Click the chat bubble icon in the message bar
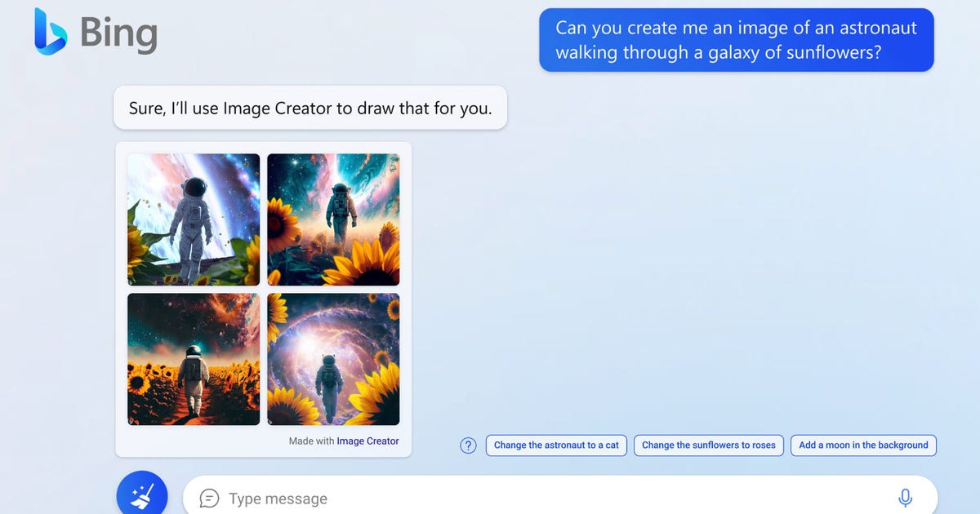The height and width of the screenshot is (514, 980). 211,498
